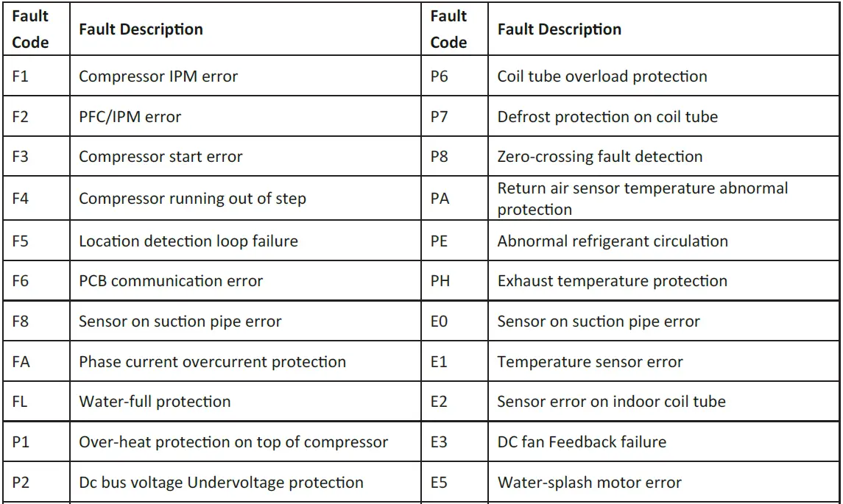Select the FA fault code cell
The height and width of the screenshot is (504, 843).
pos(21,362)
